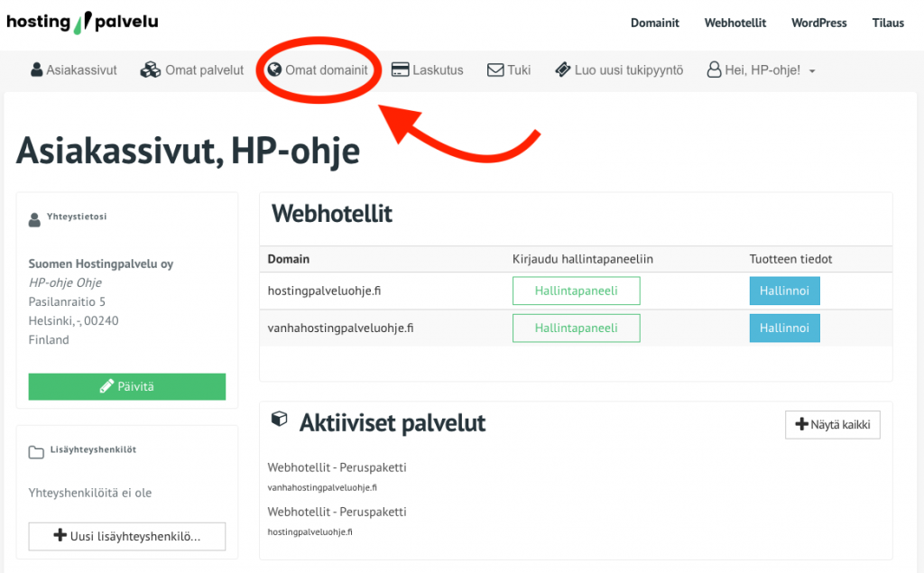Add contact via Uusi lisäyhteyshenkilö button
This screenshot has width=924, height=573.
[x=127, y=536]
